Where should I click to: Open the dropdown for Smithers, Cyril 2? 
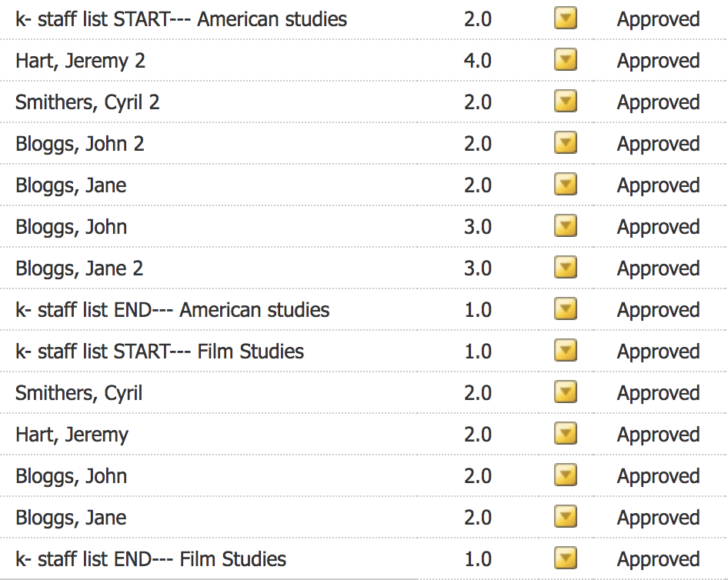[x=566, y=102]
